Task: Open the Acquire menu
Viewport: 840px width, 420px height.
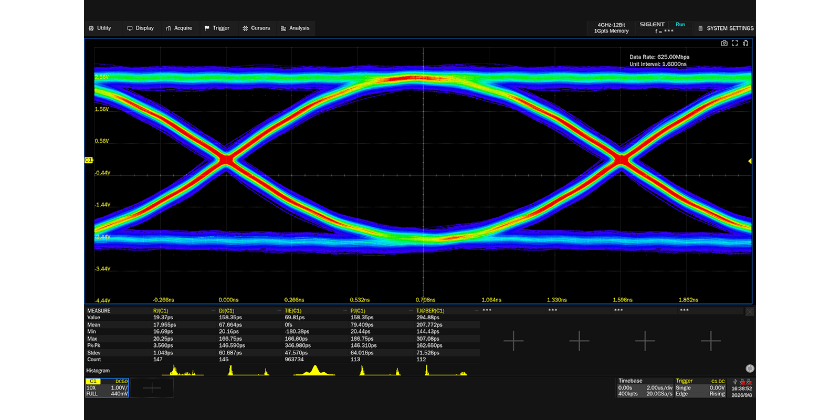Action: 179,28
